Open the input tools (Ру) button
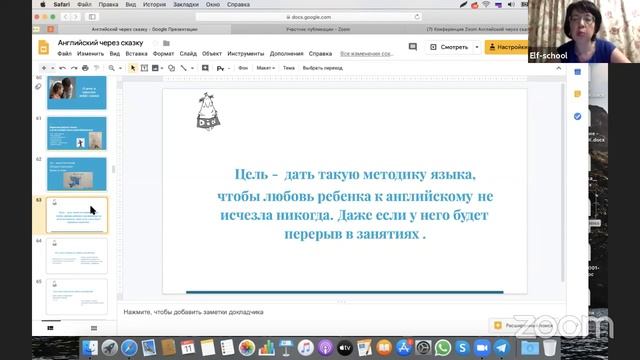640x360 pixels. click(x=220, y=68)
